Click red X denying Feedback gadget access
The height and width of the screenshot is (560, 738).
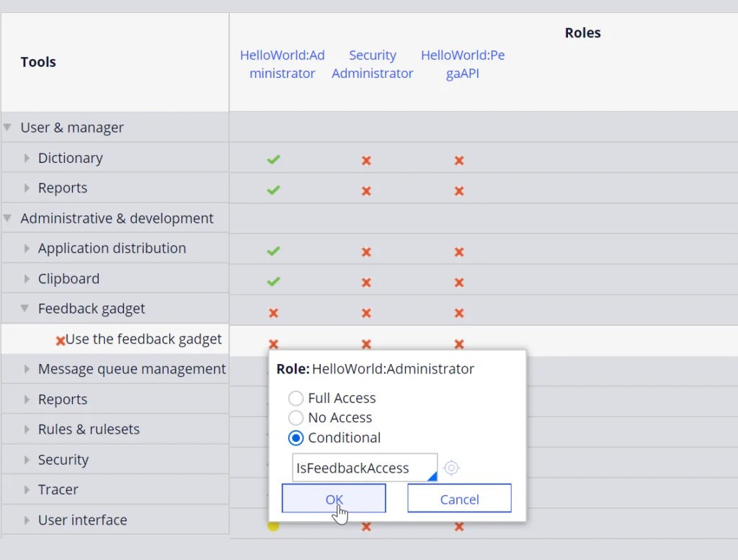click(x=272, y=313)
